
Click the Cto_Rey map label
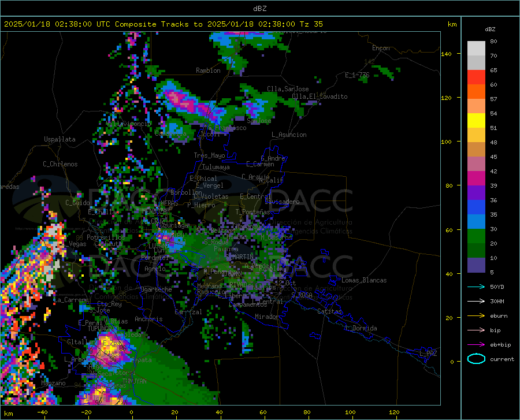(x=109, y=304)
